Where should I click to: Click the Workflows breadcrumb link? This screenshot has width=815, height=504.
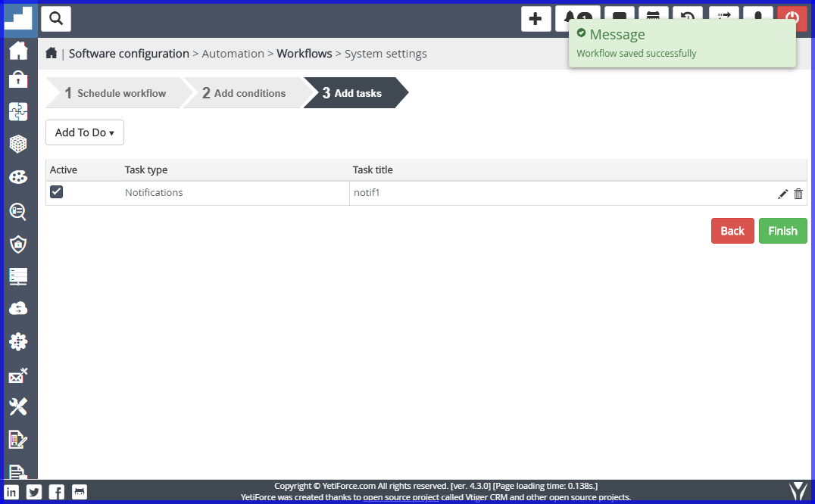click(x=304, y=53)
